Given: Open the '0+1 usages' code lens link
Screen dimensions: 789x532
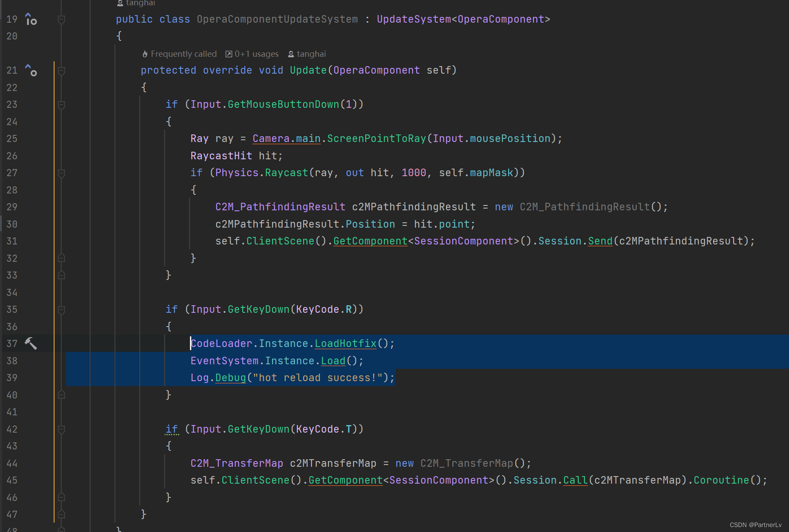Looking at the screenshot, I should point(252,54).
